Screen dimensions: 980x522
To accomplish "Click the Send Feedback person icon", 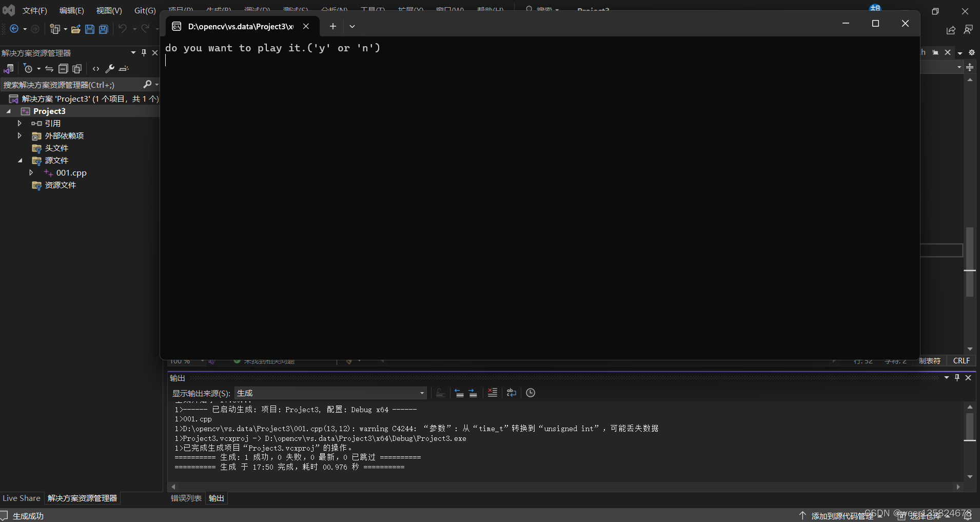I will 968,30.
